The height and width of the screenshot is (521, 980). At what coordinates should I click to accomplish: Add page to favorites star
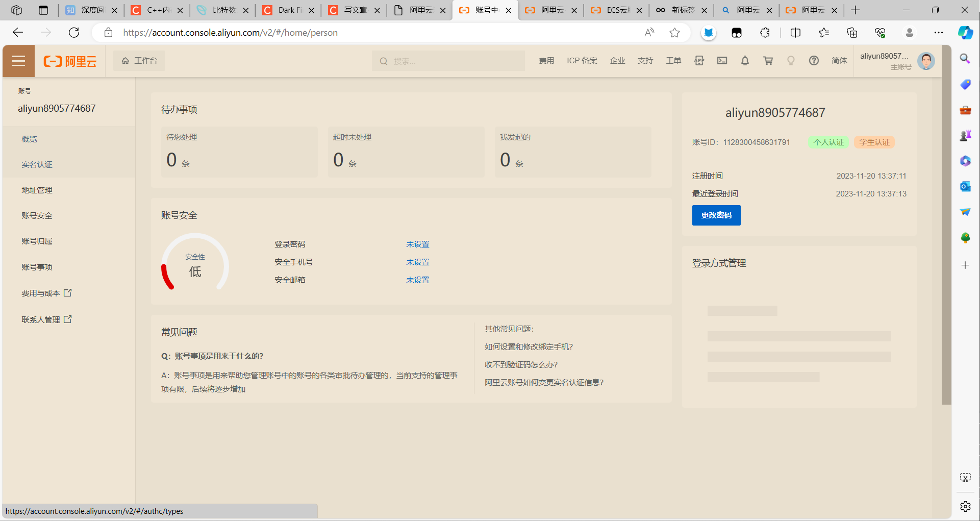[x=674, y=33]
